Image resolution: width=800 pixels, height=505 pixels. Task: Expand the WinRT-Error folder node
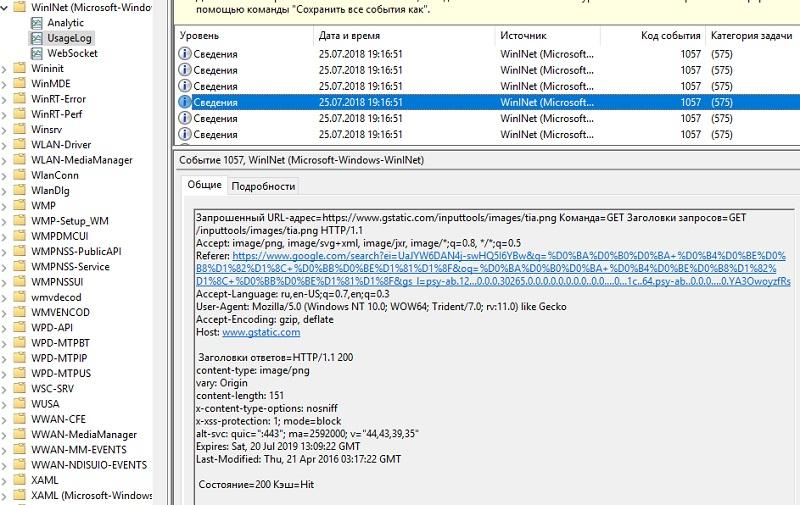pos(4,99)
